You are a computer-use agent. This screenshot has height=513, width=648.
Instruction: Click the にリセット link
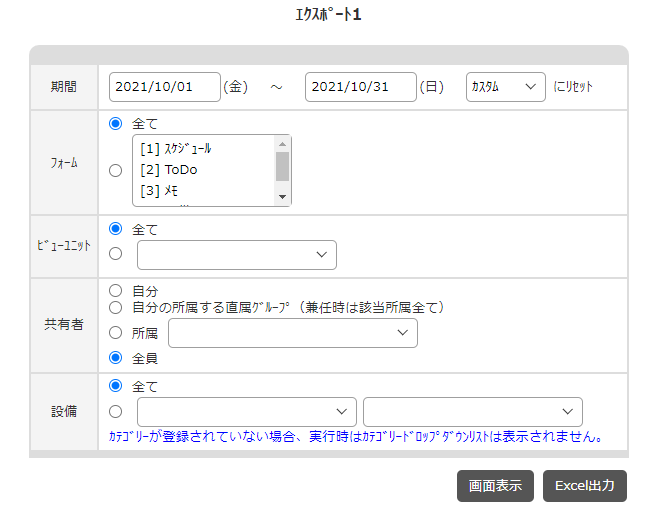572,87
